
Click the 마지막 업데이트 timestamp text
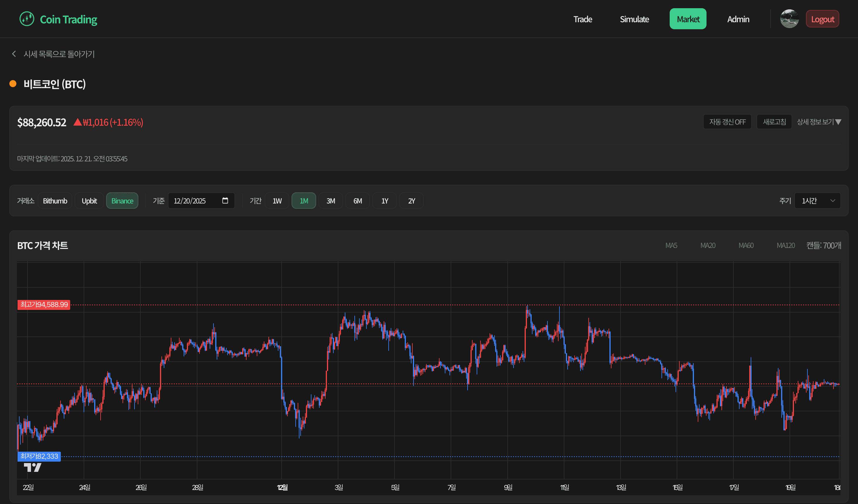pyautogui.click(x=72, y=159)
